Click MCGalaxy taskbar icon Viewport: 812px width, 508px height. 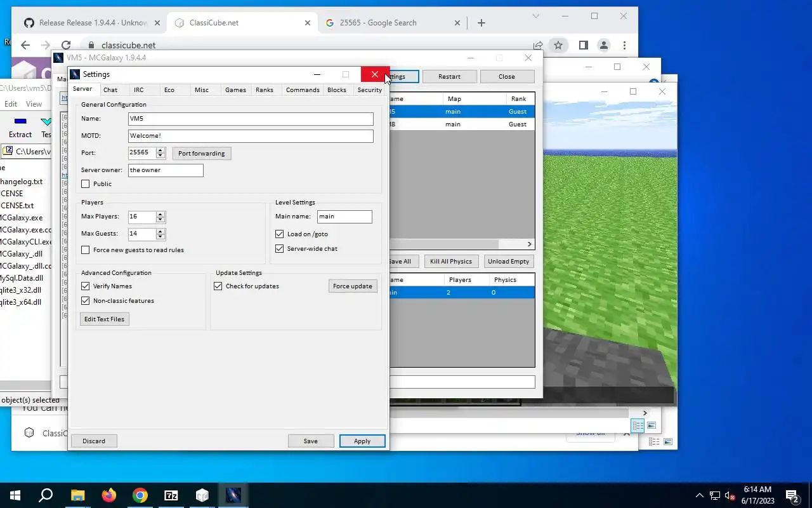coord(233,495)
